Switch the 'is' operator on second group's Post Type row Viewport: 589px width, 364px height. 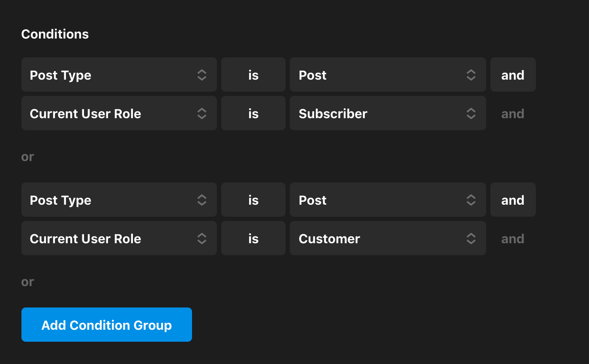click(253, 200)
